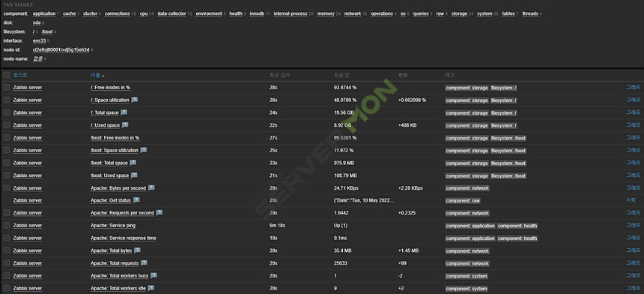Show description icon for Apache: Total bytes
644x294 pixels.
point(137,250)
